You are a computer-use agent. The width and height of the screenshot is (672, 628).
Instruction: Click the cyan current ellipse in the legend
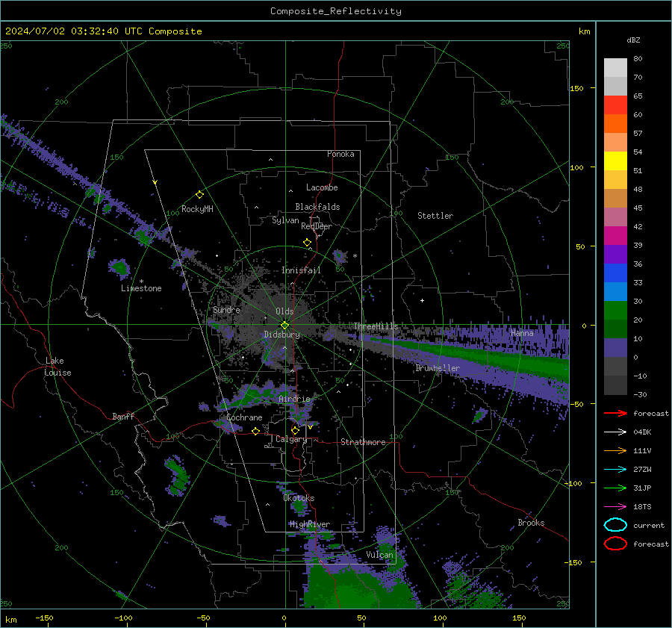pos(615,525)
